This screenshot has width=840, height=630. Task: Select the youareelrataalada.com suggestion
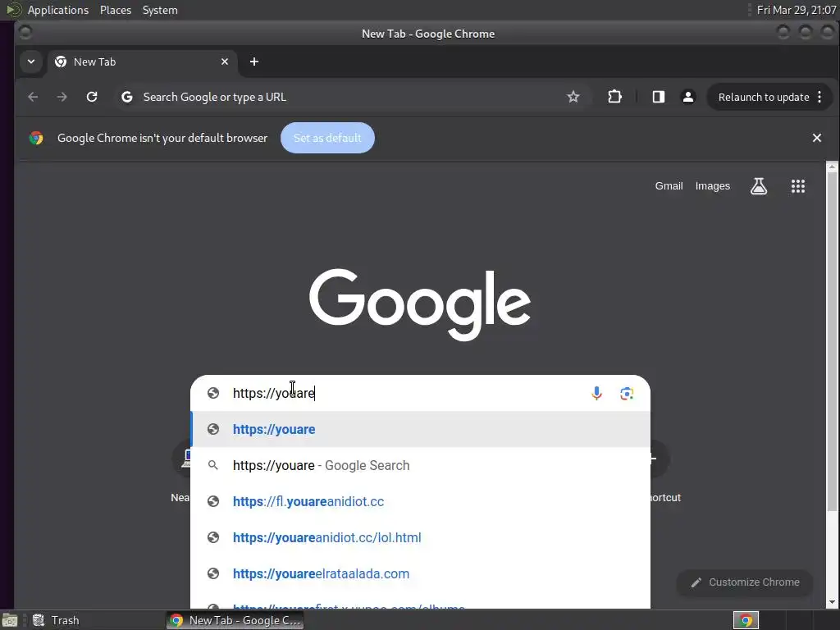tap(421, 573)
